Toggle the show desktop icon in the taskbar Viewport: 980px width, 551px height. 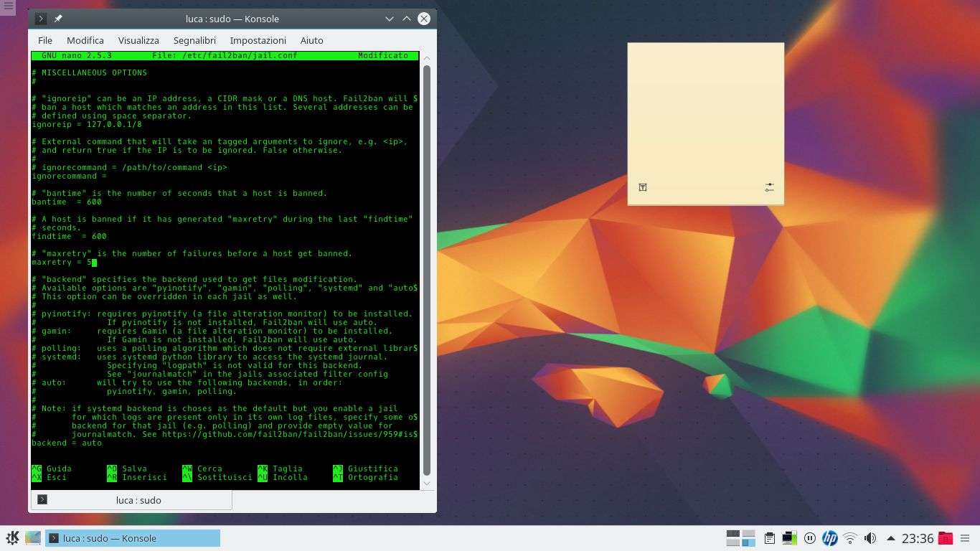(33, 538)
